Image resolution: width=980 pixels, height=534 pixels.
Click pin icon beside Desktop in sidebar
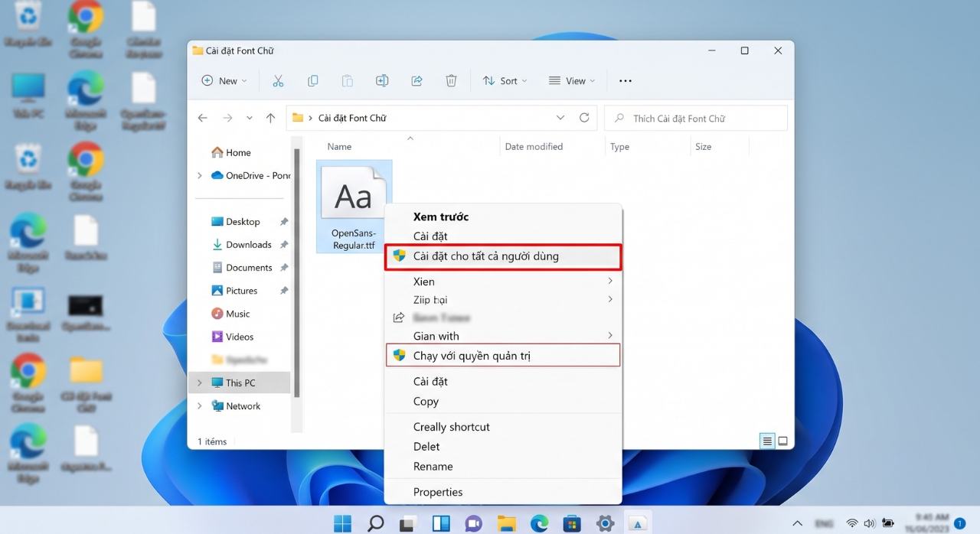284,222
